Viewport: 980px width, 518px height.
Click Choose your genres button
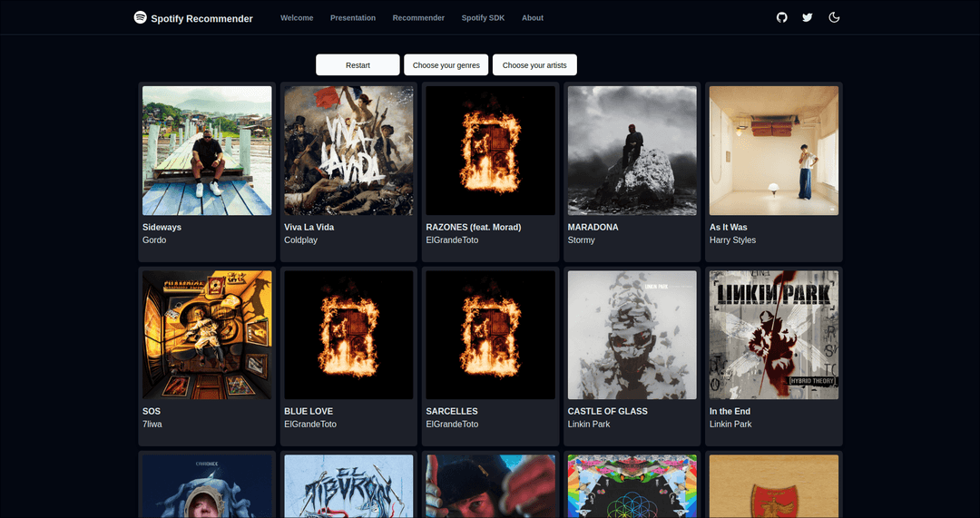click(x=446, y=65)
